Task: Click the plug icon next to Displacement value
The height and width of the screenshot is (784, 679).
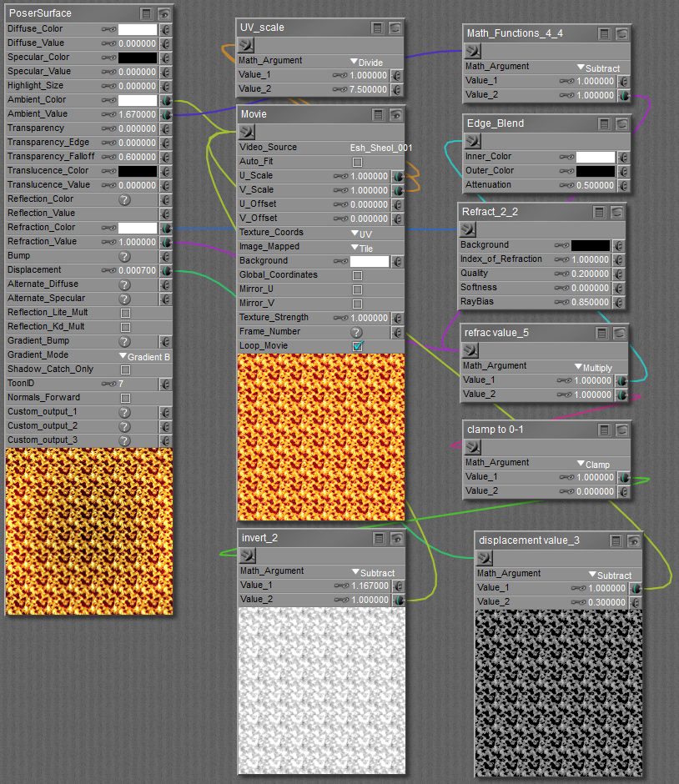Action: [165, 270]
